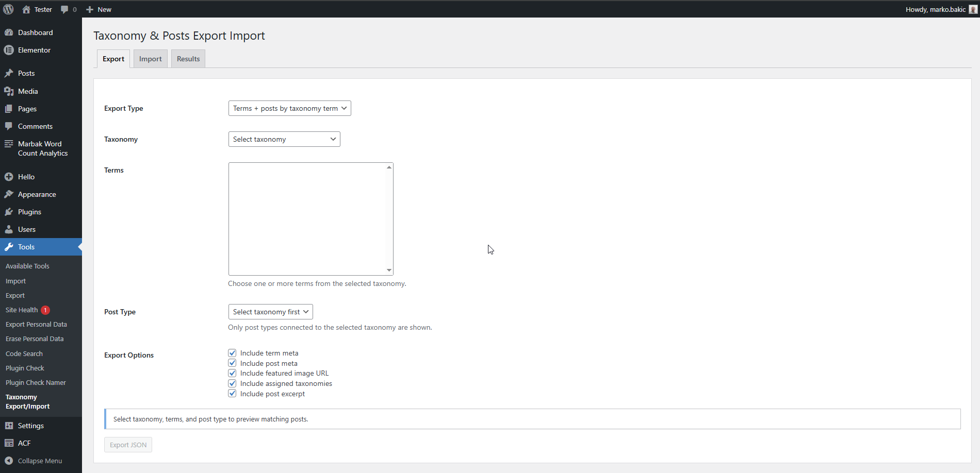
Task: Switch to the Results tab
Action: click(x=188, y=59)
